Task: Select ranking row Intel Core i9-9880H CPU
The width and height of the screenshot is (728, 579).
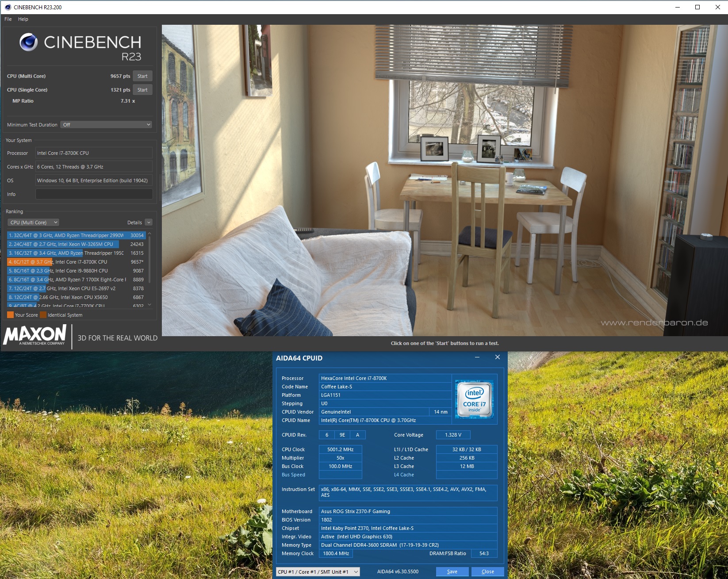Action: click(x=76, y=271)
